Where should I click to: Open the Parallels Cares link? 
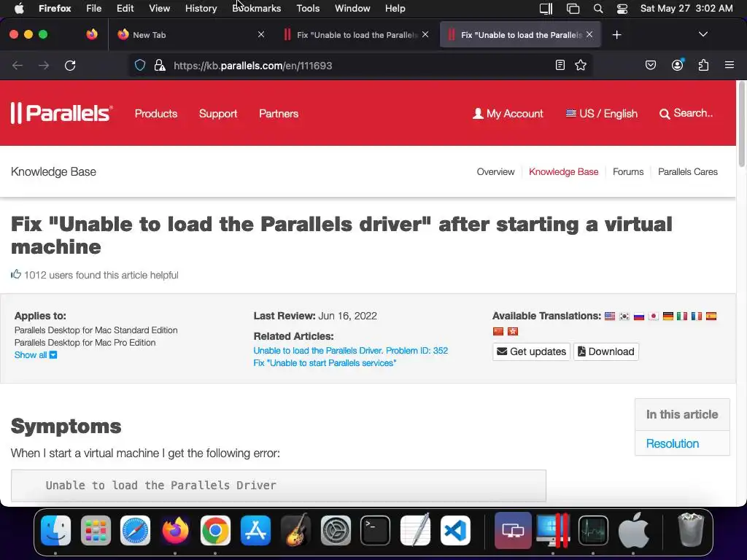click(687, 172)
